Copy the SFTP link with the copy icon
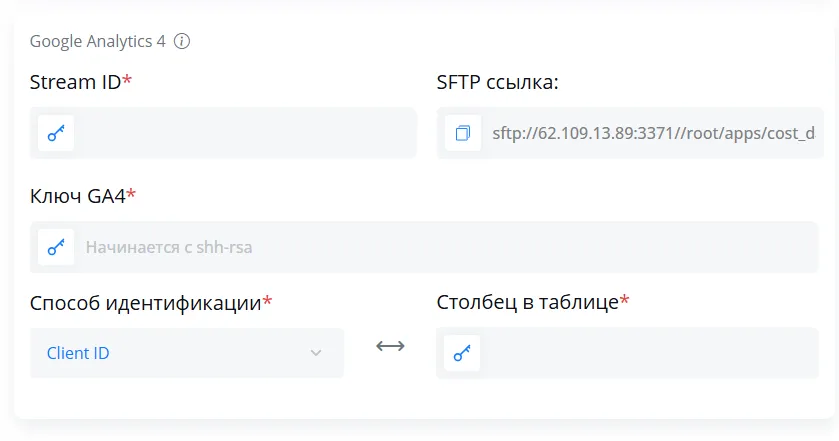Viewport: 839px width, 441px height. (463, 133)
